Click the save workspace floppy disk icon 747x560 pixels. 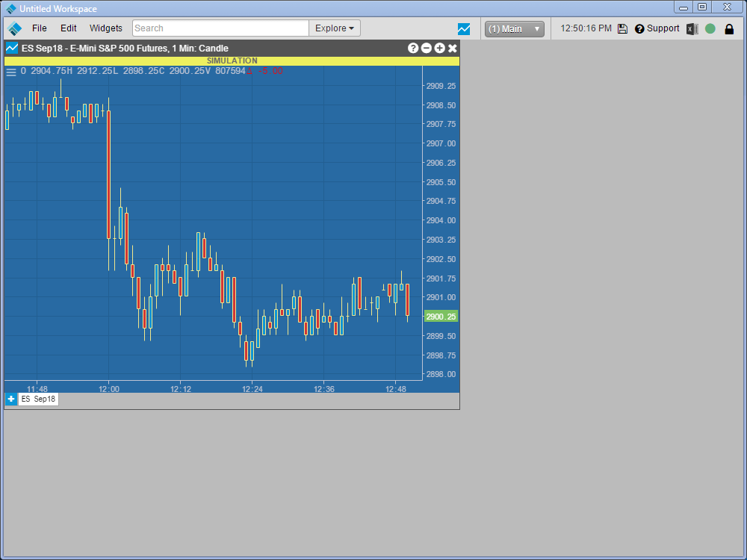pyautogui.click(x=622, y=28)
